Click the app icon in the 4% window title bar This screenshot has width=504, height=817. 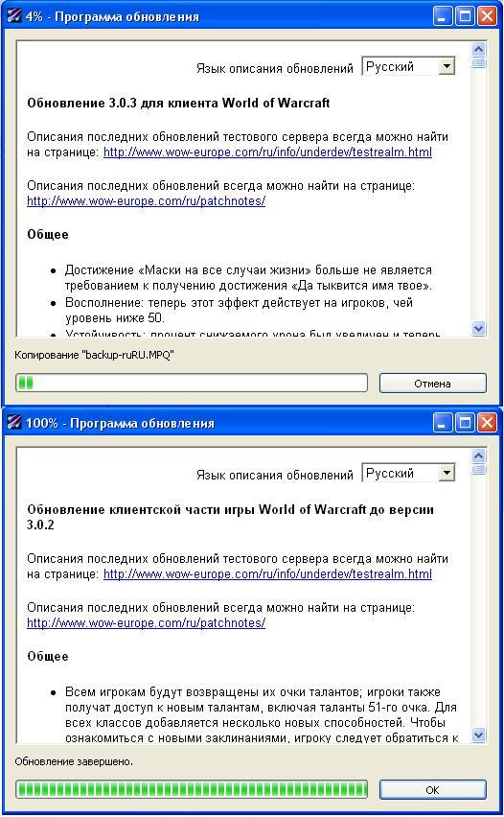pos(14,16)
